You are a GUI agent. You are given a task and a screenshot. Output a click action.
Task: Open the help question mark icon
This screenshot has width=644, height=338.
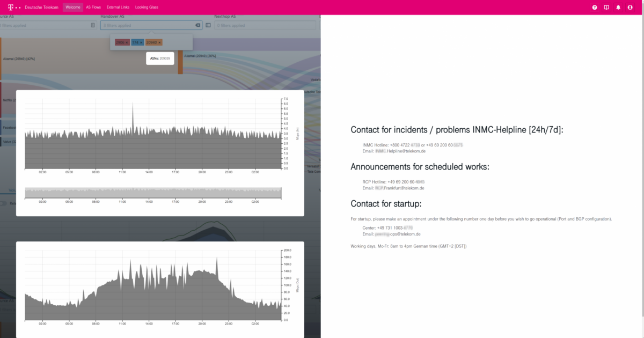[x=595, y=7]
